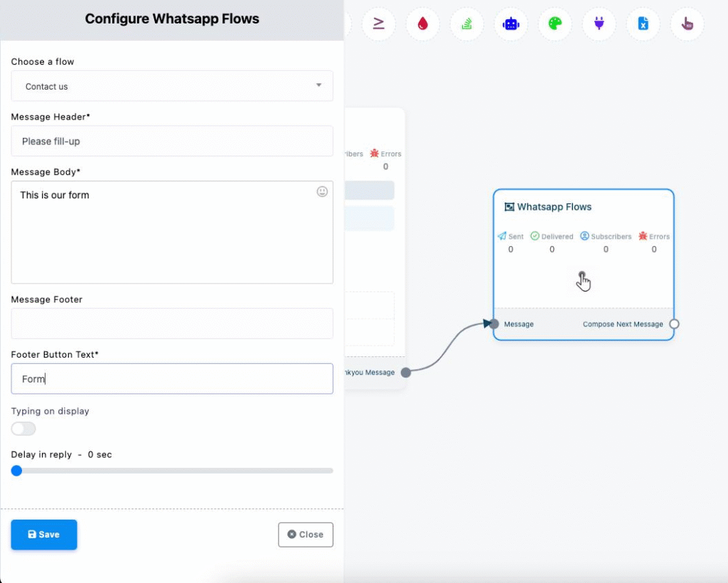This screenshot has width=728, height=583.
Task: Open emoji picker in Message Body
Action: tap(322, 192)
